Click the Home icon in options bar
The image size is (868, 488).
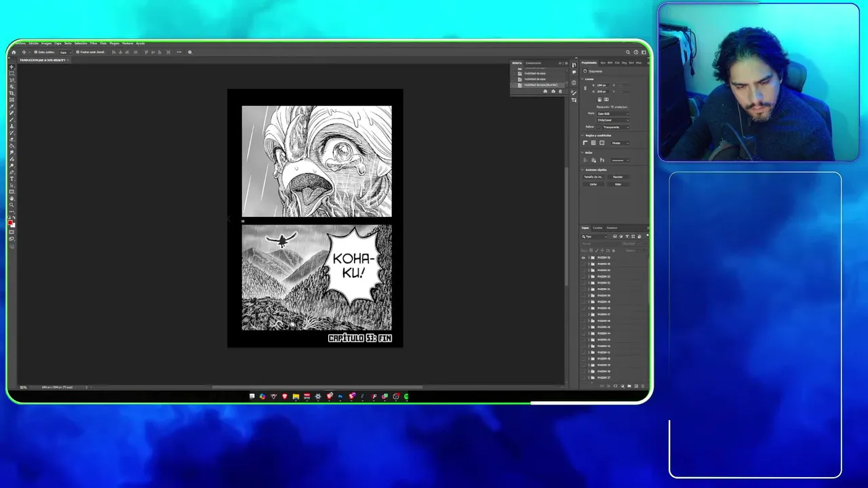tap(14, 52)
